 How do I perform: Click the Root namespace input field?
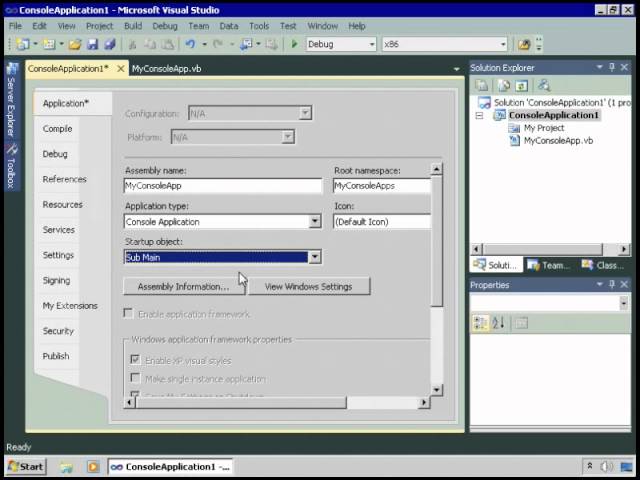pyautogui.click(x=382, y=186)
